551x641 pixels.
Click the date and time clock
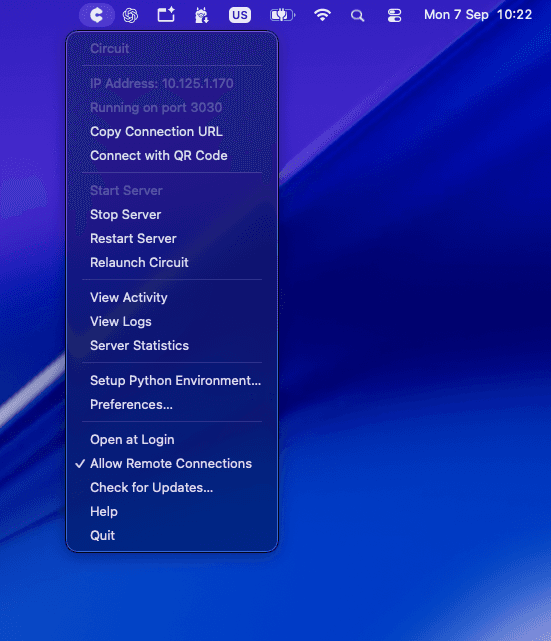(x=478, y=15)
